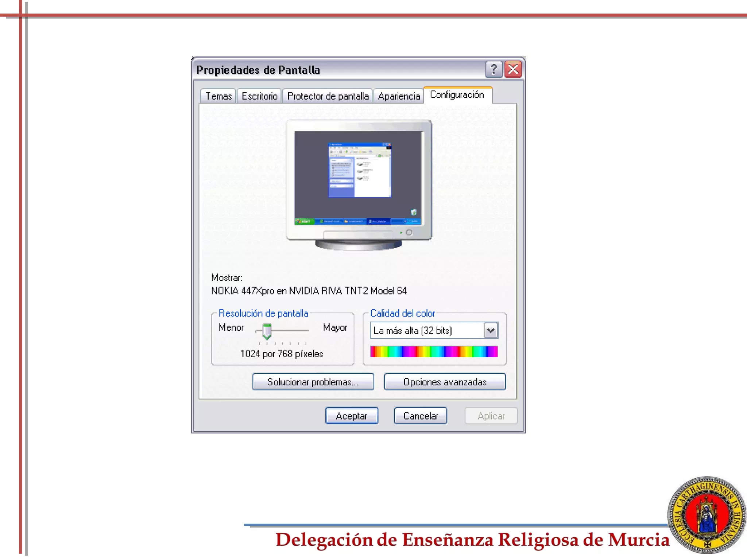Open Opciones avanzadas
The width and height of the screenshot is (747, 560).
click(x=445, y=382)
